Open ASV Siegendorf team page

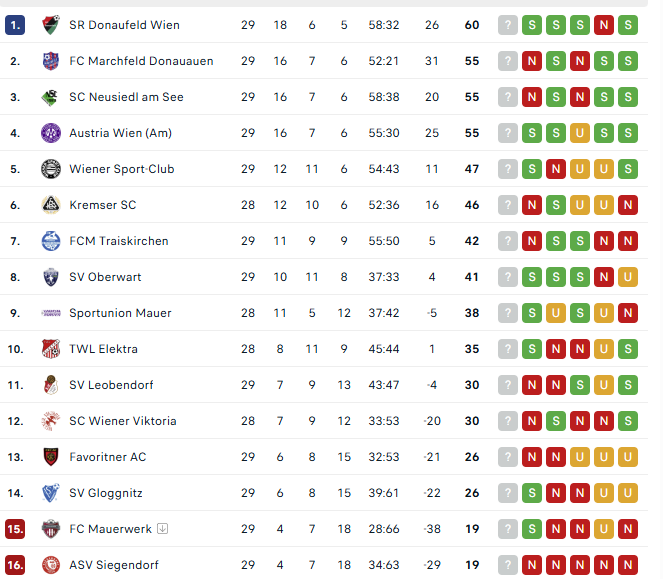pyautogui.click(x=113, y=565)
